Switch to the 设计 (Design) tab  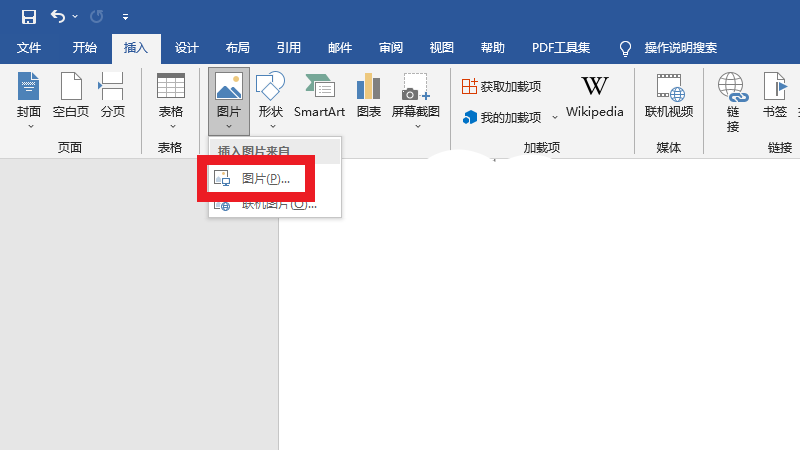pyautogui.click(x=187, y=48)
